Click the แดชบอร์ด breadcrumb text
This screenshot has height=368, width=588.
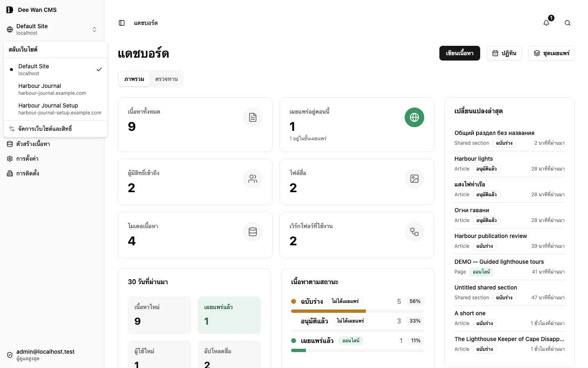click(146, 23)
